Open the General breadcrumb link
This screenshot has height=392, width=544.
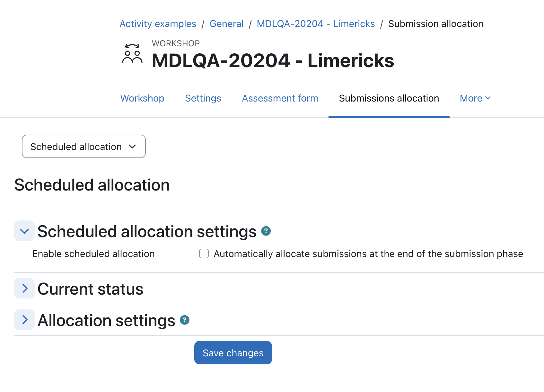(x=226, y=24)
